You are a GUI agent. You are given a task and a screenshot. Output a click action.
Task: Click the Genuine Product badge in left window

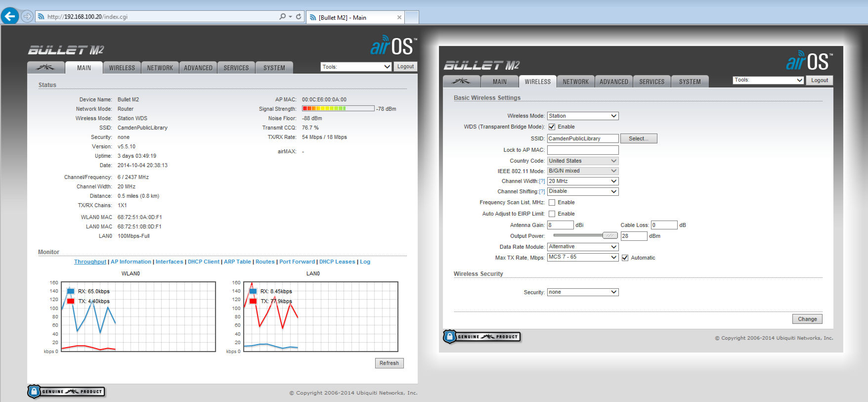(66, 392)
